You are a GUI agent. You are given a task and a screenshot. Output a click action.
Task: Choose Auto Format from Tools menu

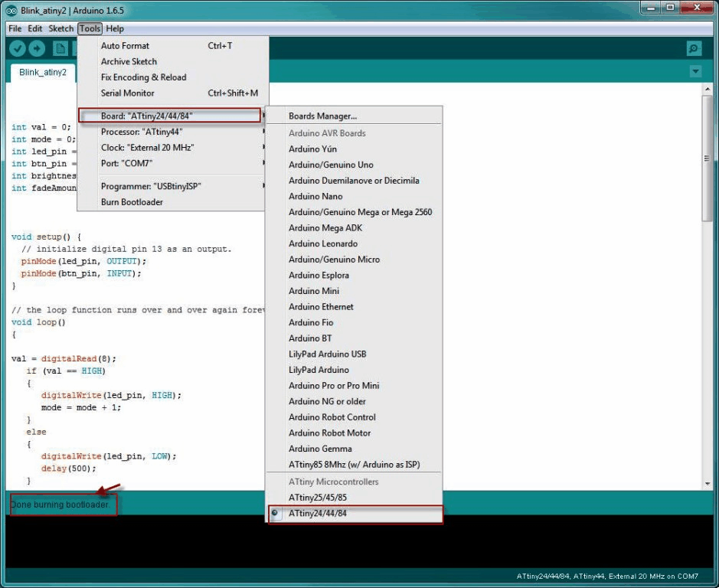tap(172, 46)
